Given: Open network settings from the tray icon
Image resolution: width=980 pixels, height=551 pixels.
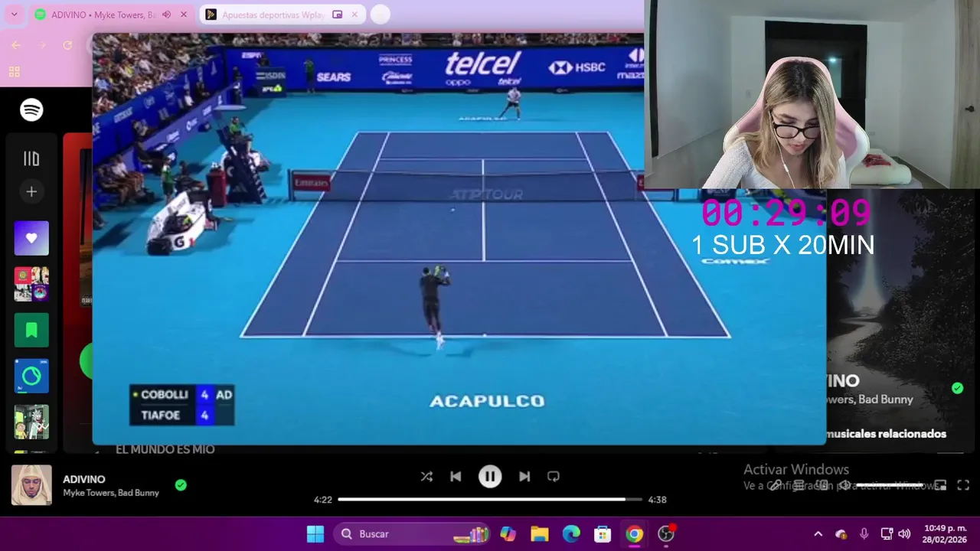Looking at the screenshot, I should [x=887, y=534].
